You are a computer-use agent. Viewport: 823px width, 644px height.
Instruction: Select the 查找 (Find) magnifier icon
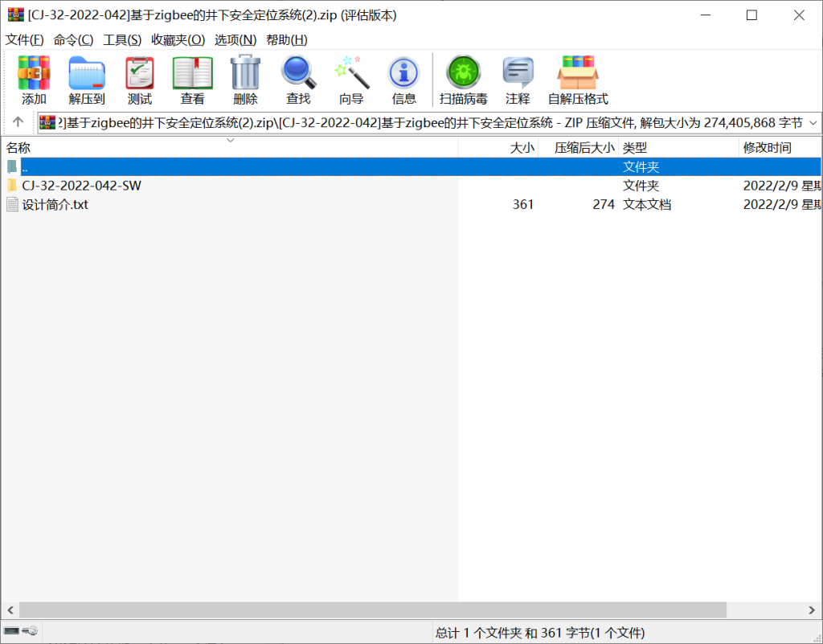(298, 76)
